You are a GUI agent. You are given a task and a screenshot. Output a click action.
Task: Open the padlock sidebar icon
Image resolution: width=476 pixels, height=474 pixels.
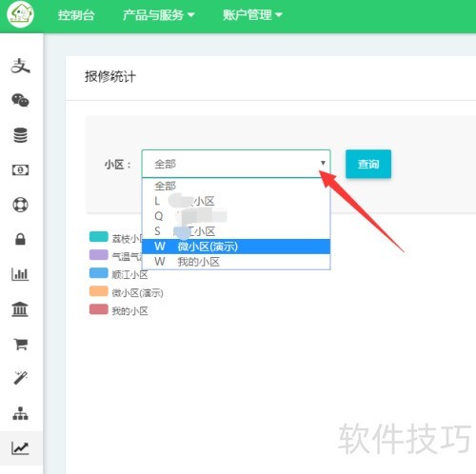click(20, 239)
